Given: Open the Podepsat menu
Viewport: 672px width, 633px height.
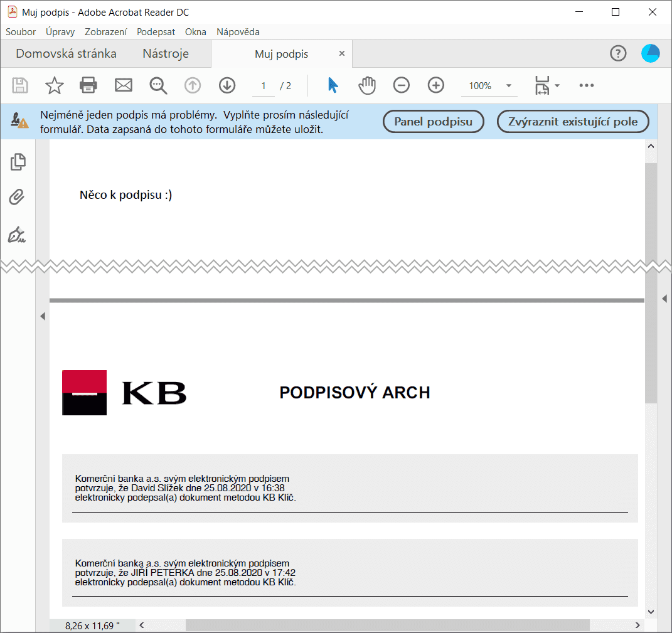Looking at the screenshot, I should click(156, 32).
